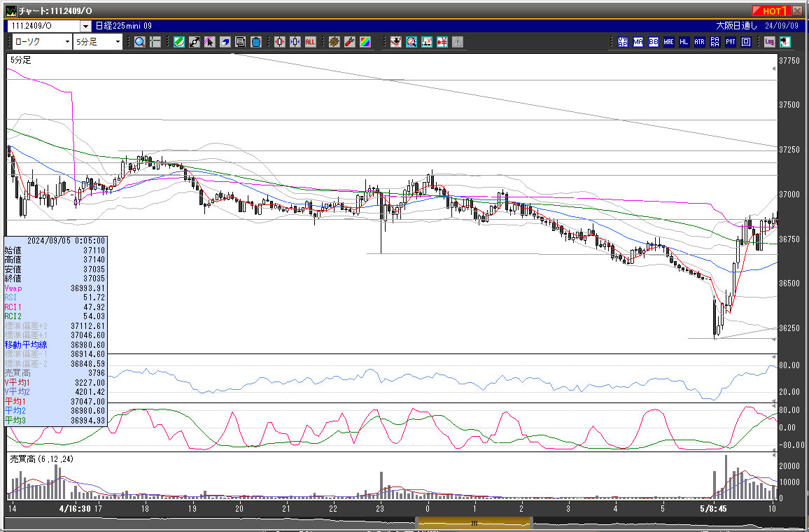Open the red wrench tool settings icon
Screen dimensions: 809x532
pyautogui.click(x=350, y=42)
